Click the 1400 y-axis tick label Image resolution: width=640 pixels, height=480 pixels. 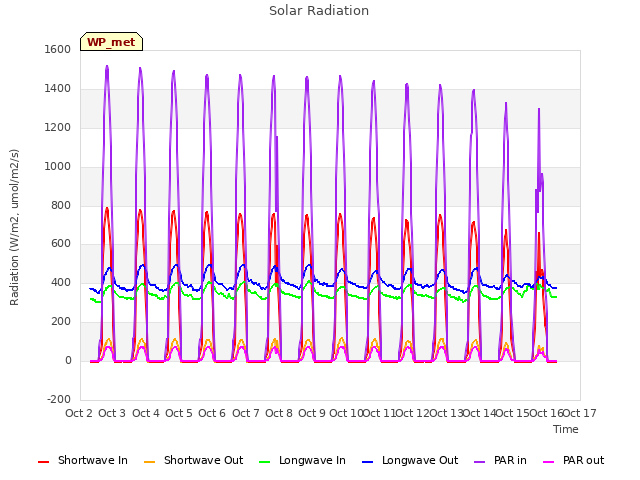click(x=58, y=88)
